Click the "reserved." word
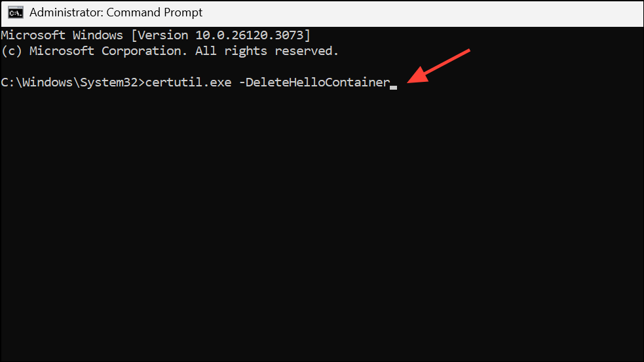644x362 pixels. tap(307, 51)
